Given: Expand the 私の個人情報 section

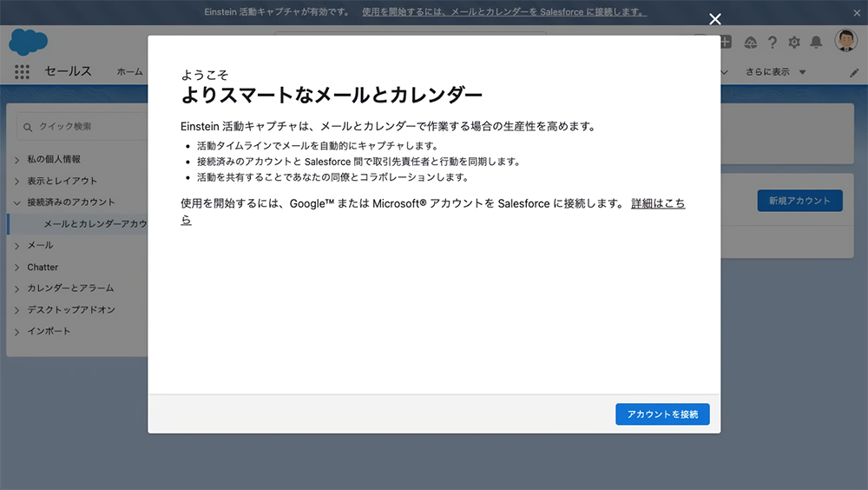Looking at the screenshot, I should (53, 159).
